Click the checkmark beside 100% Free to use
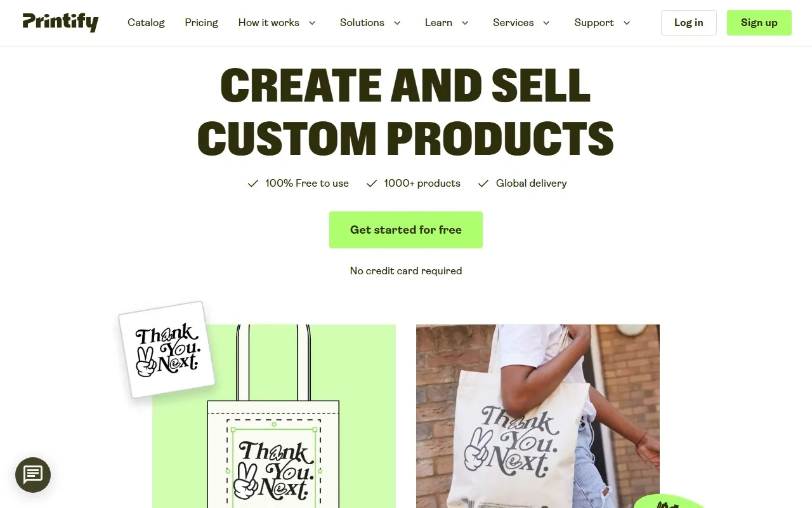812x508 pixels. [x=252, y=184]
